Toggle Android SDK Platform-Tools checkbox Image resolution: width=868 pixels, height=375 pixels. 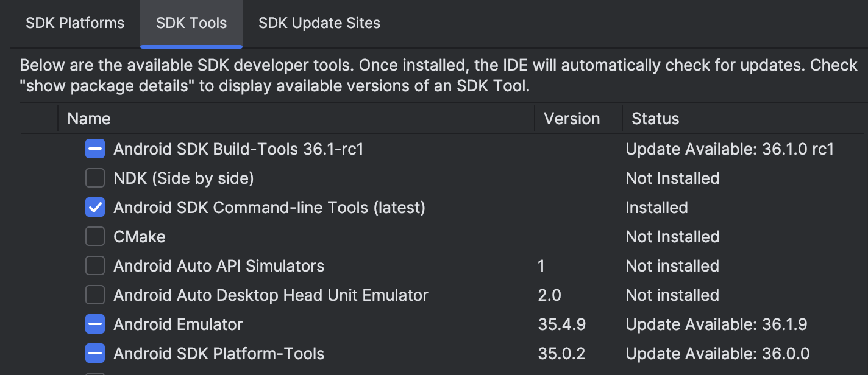95,354
